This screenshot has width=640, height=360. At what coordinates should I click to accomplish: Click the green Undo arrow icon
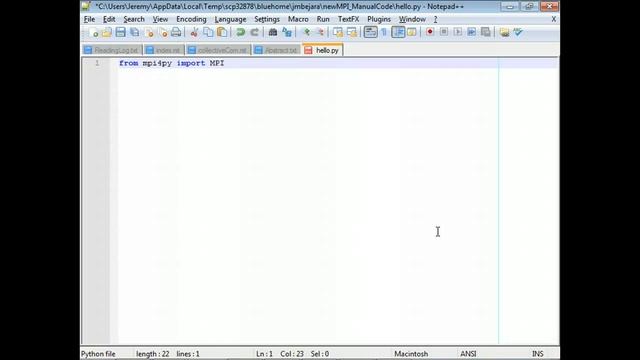[241, 32]
